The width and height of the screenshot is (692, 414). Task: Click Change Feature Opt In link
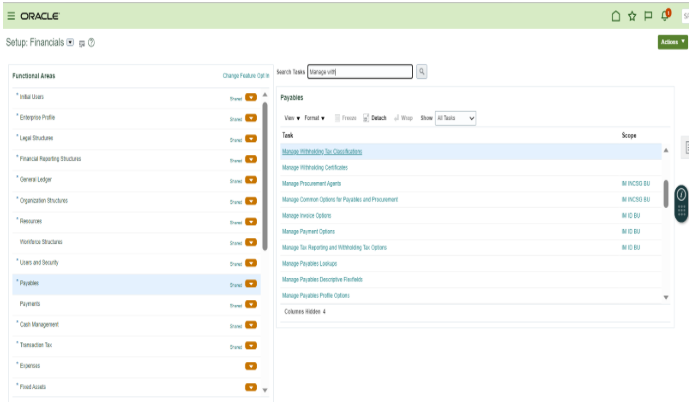(246, 76)
